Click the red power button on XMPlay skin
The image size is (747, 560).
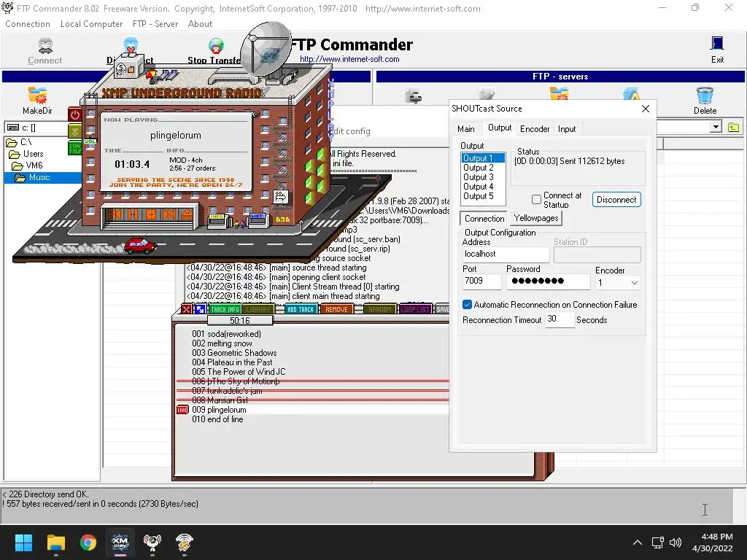tap(75, 114)
